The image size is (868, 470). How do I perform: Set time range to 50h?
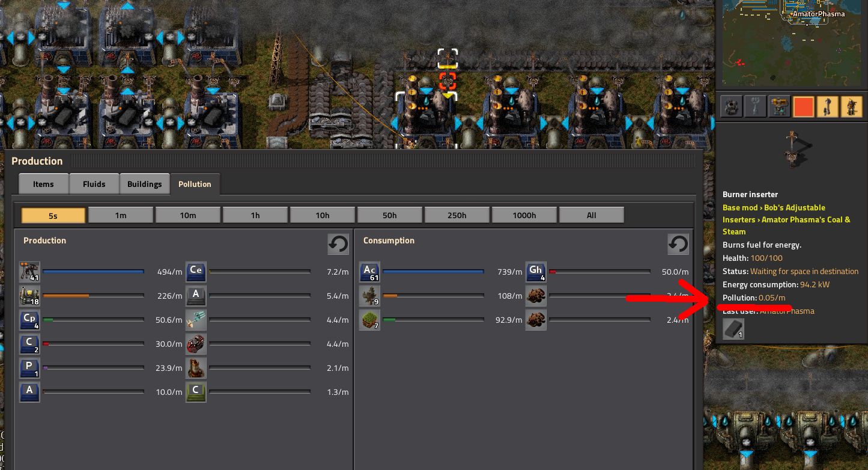pos(389,215)
